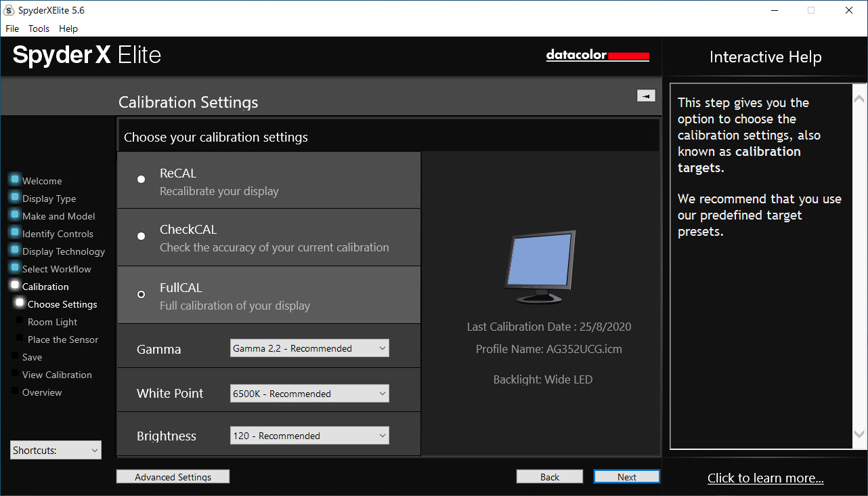868x496 pixels.
Task: Select the FullCAL radio button
Action: coord(141,294)
